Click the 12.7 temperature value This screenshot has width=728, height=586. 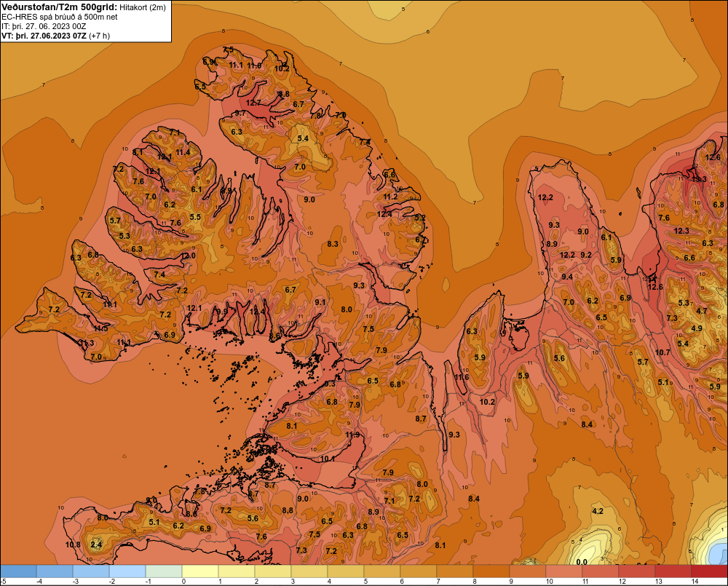[253, 103]
